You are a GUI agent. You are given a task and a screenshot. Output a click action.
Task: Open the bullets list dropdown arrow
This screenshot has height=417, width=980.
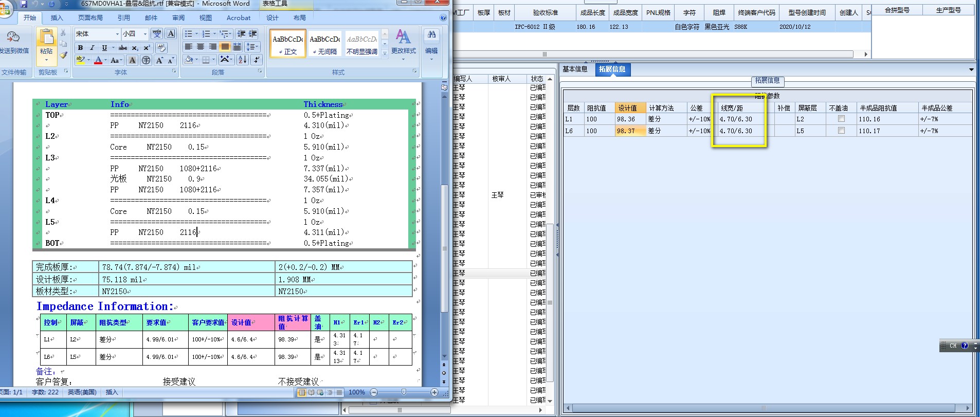coord(196,34)
